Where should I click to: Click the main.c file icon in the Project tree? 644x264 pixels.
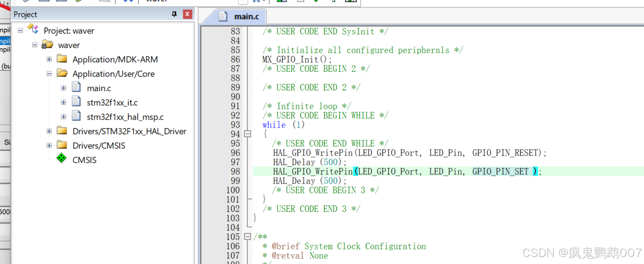(76, 87)
